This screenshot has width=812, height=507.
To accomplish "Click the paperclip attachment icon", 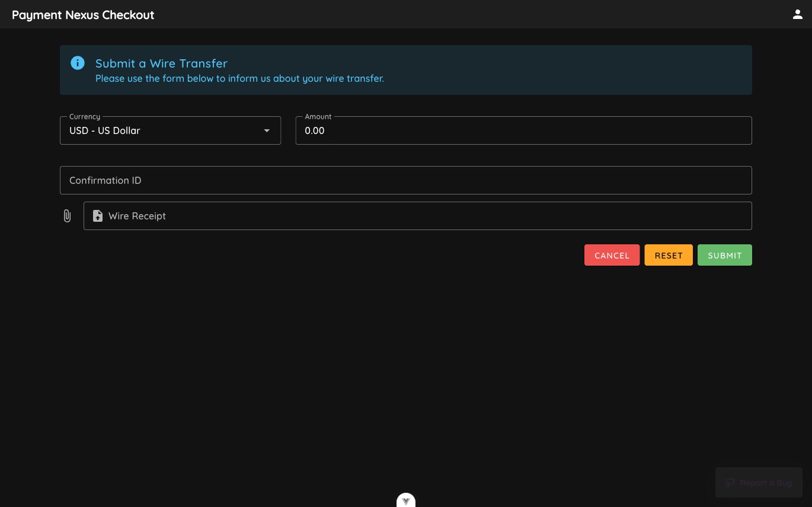I will (67, 216).
